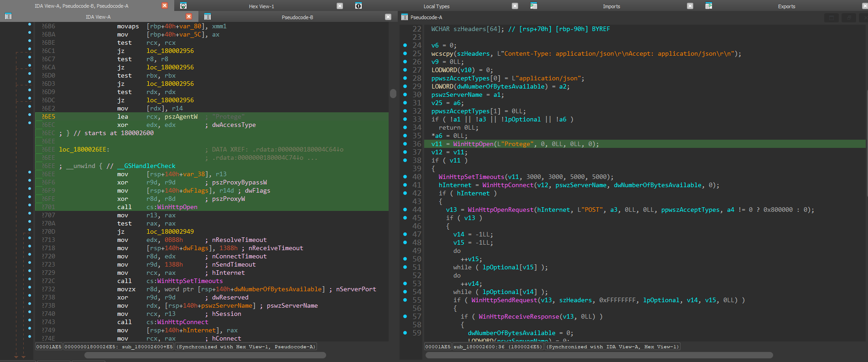The width and height of the screenshot is (868, 362).
Task: Click cs:WinHttpOpen call in IDA View-A
Action: 172,207
